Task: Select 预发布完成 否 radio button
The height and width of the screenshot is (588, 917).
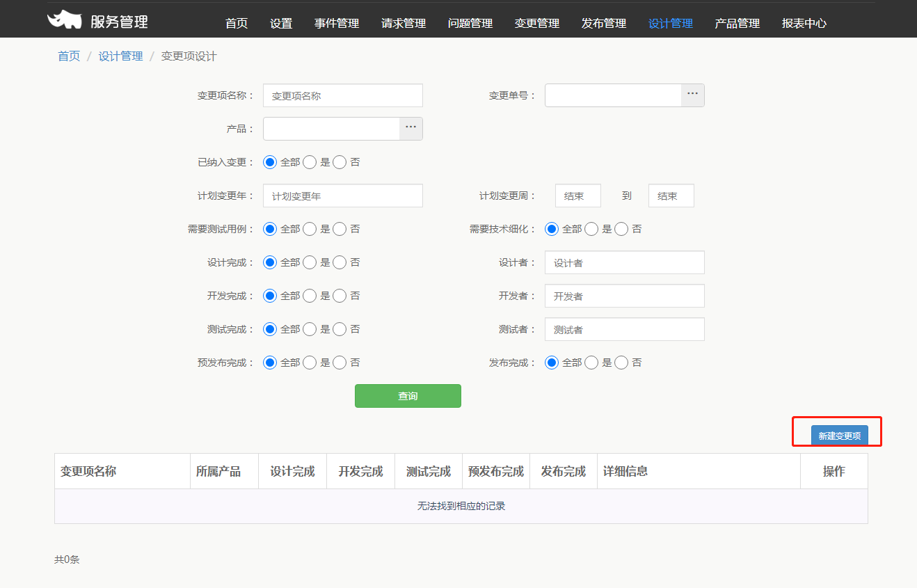Action: (x=340, y=363)
